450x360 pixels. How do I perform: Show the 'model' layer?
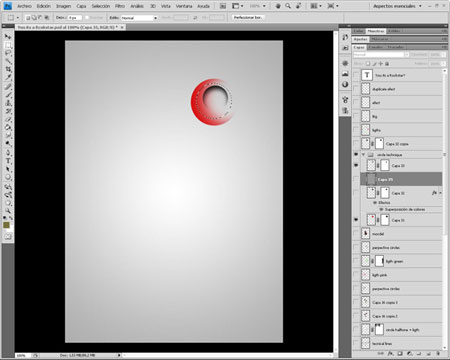pos(356,234)
